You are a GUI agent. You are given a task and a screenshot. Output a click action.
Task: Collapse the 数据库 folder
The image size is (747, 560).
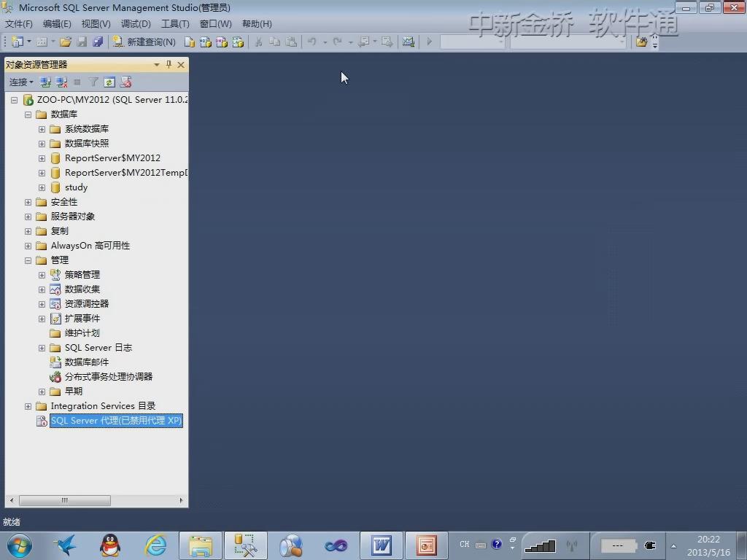(28, 114)
